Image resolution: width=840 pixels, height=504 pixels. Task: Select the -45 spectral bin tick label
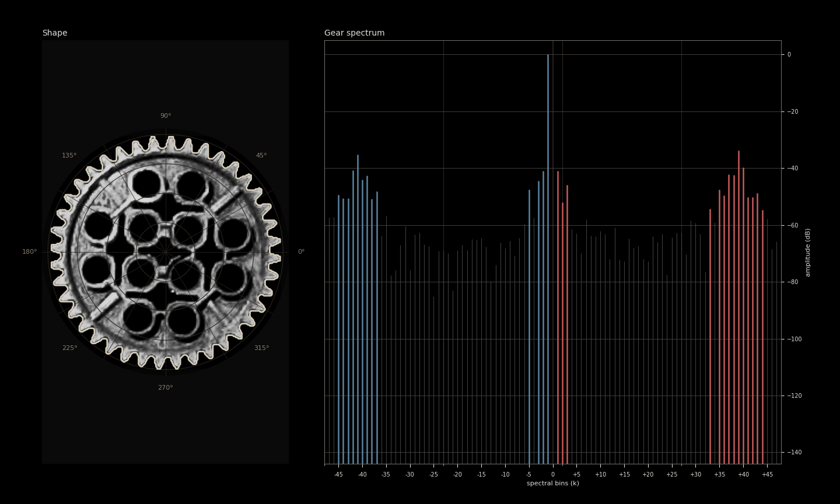tap(338, 475)
